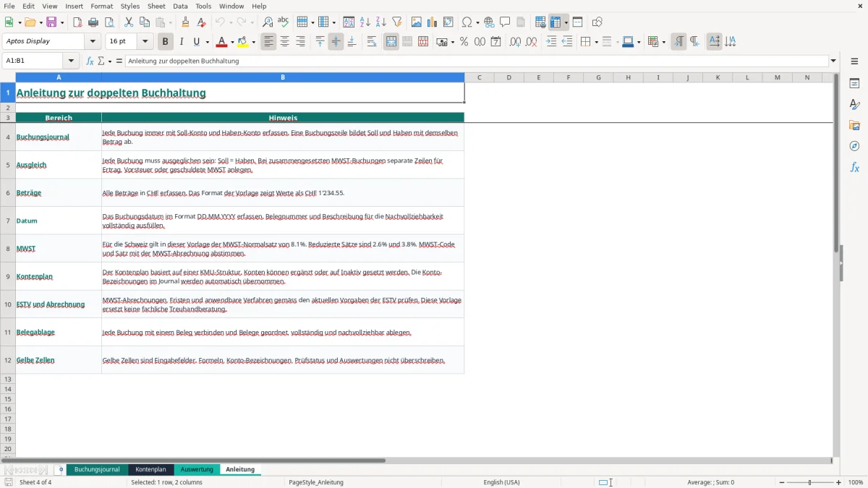Click the Split Window icon

click(577, 22)
